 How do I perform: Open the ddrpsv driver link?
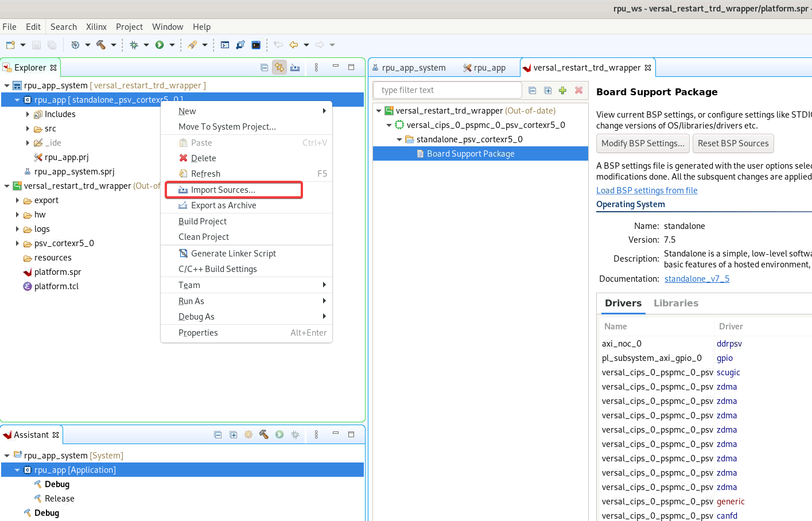729,344
